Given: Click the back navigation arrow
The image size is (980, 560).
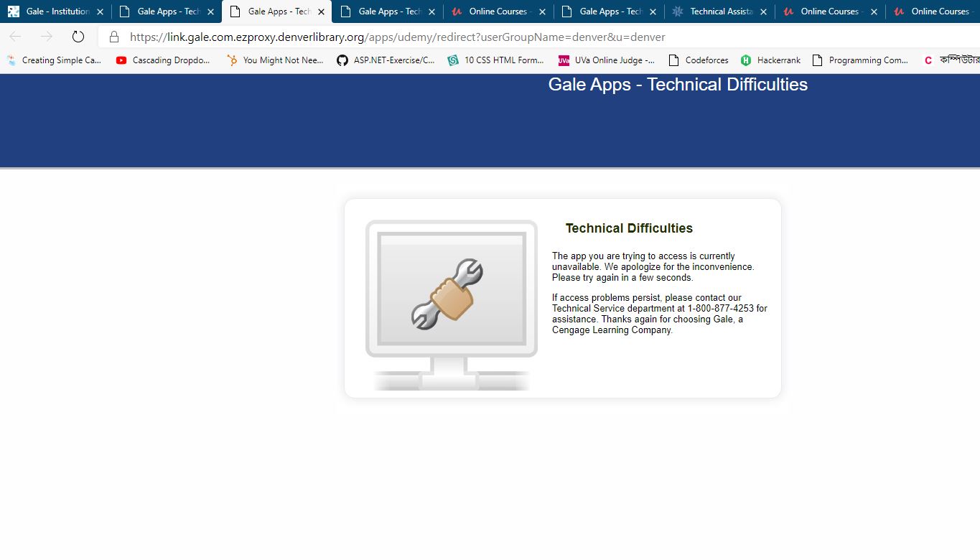Looking at the screenshot, I should point(15,37).
